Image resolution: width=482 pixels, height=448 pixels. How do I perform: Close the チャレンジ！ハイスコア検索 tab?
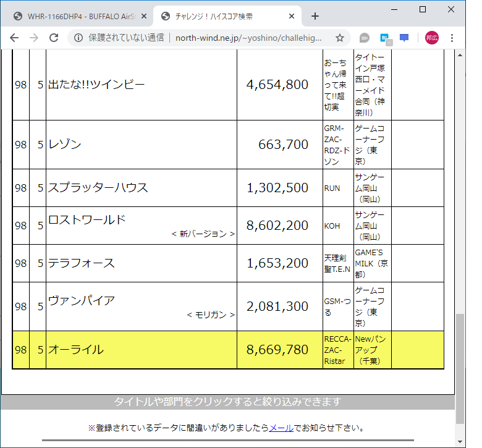click(292, 16)
